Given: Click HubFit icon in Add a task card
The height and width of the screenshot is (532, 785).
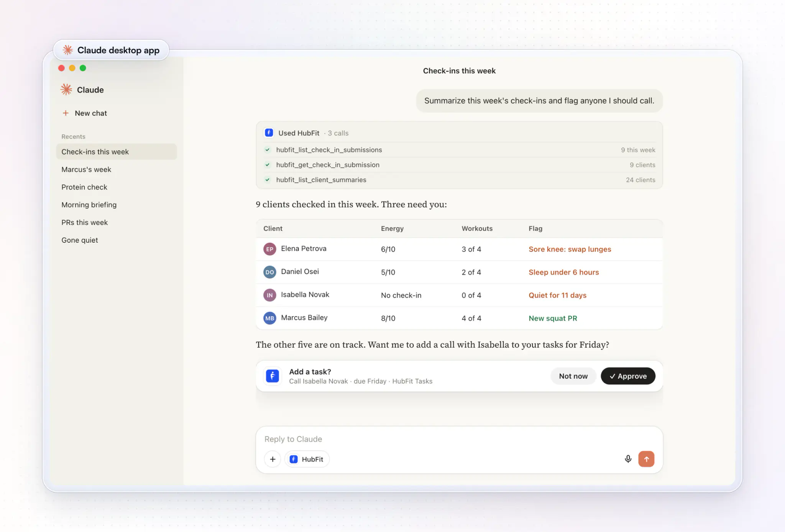Looking at the screenshot, I should (x=273, y=376).
